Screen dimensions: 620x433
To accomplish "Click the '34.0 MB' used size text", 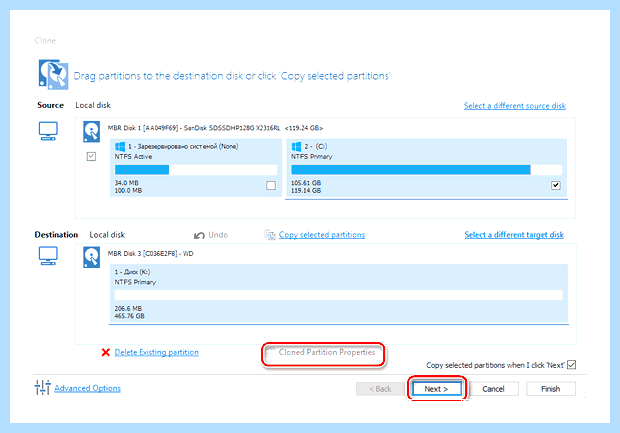I will click(x=127, y=183).
